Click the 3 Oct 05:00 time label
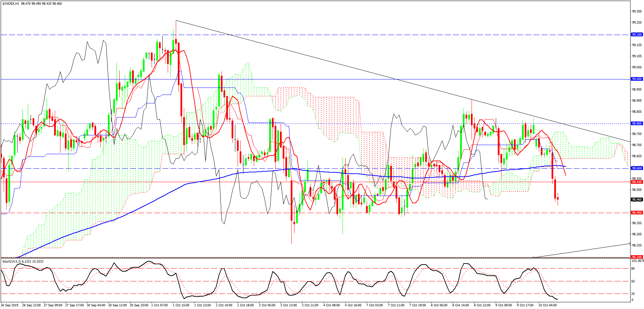 267,305
